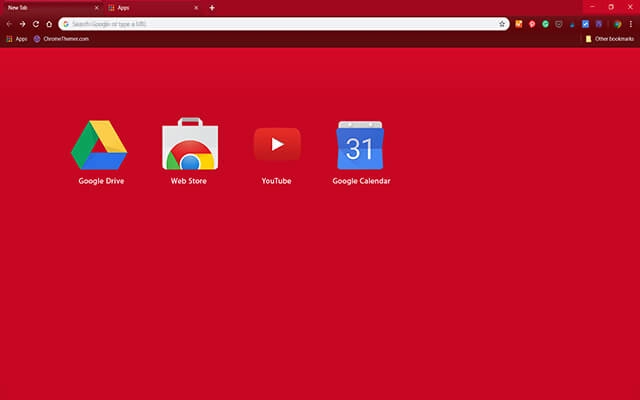
Task: Click the orange extension icon
Action: (x=519, y=24)
